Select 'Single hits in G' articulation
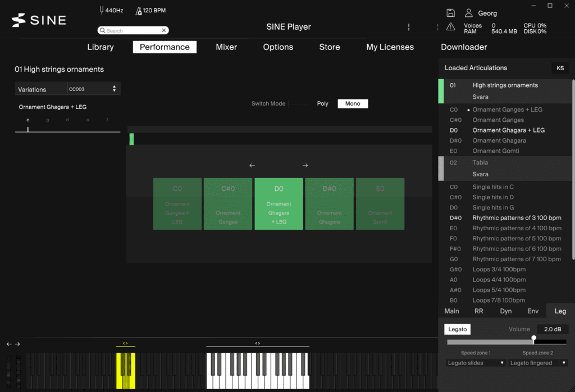Viewport: 575px width, 392px height. point(506,208)
